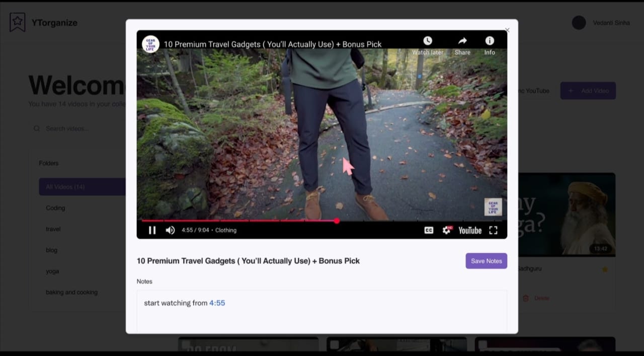Viewport: 644px width, 356px height.
Task: Click the Gear Up Your Life channel avatar
Action: click(151, 44)
